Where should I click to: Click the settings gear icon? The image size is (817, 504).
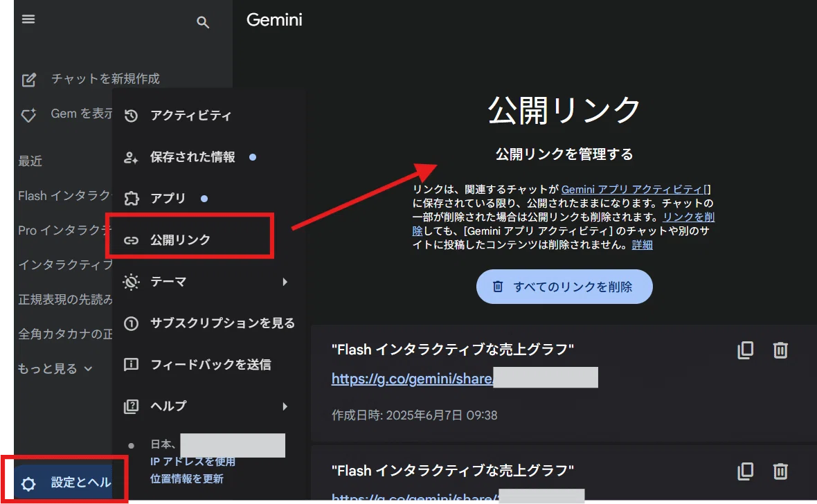pos(28,484)
